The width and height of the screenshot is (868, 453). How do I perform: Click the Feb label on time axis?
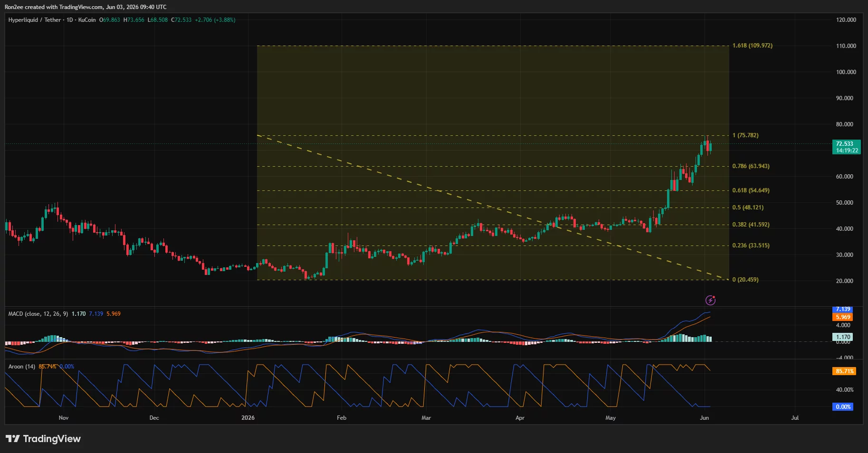click(342, 418)
